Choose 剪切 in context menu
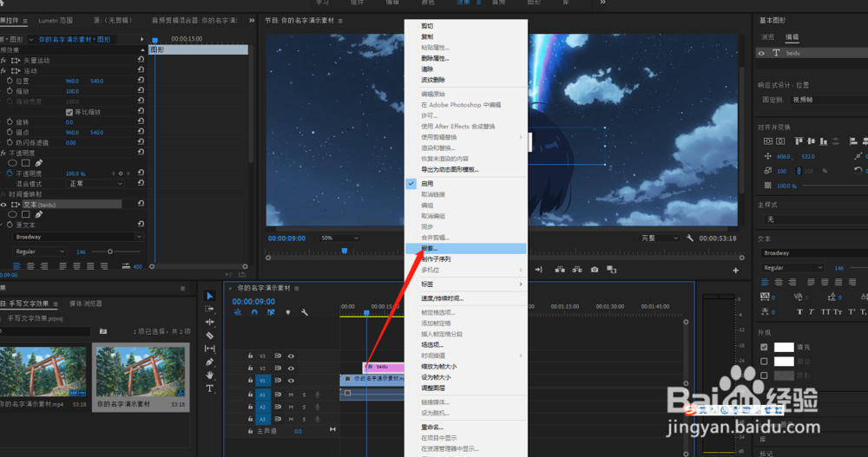 [465, 26]
